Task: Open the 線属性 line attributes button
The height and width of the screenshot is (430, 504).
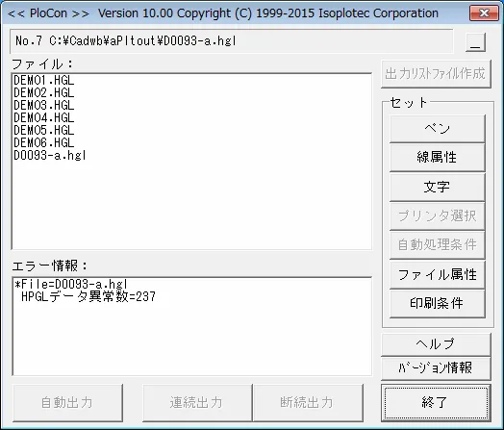Action: coord(437,158)
